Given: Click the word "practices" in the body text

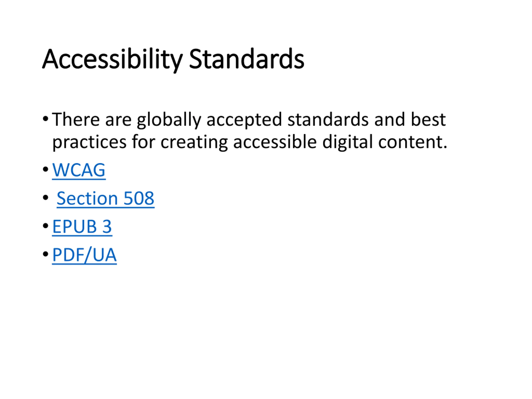Looking at the screenshot, I should pyautogui.click(x=89, y=142).
